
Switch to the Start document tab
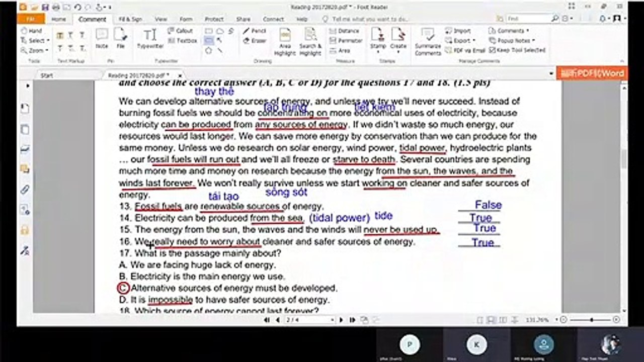pos(46,75)
